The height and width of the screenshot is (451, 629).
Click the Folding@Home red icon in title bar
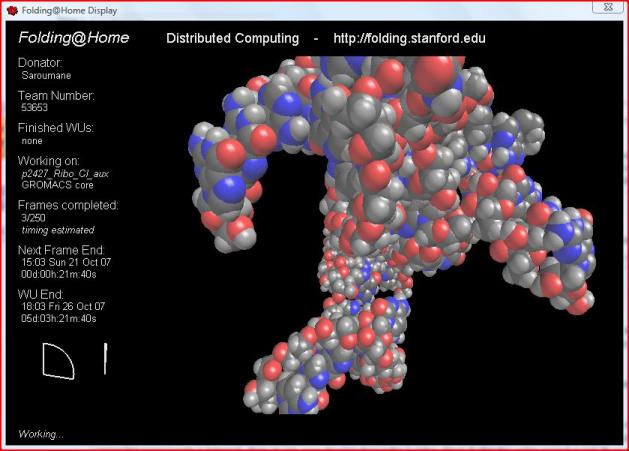tap(12, 11)
